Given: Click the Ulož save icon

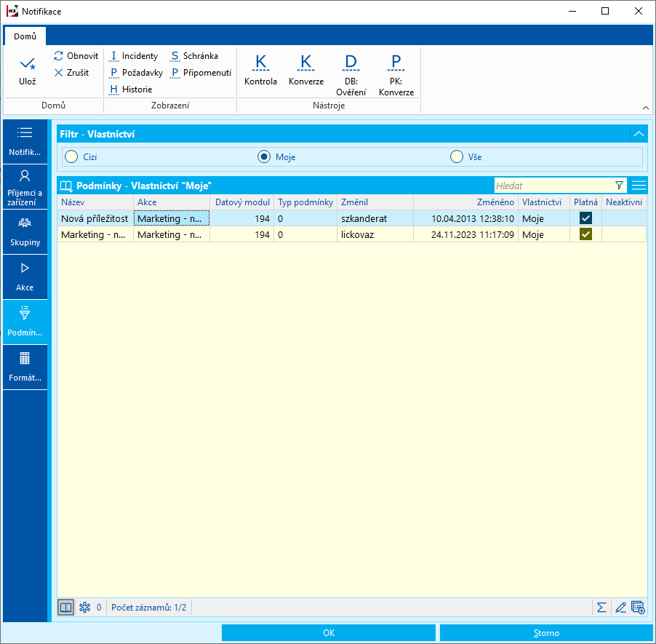Looking at the screenshot, I should coord(27,65).
